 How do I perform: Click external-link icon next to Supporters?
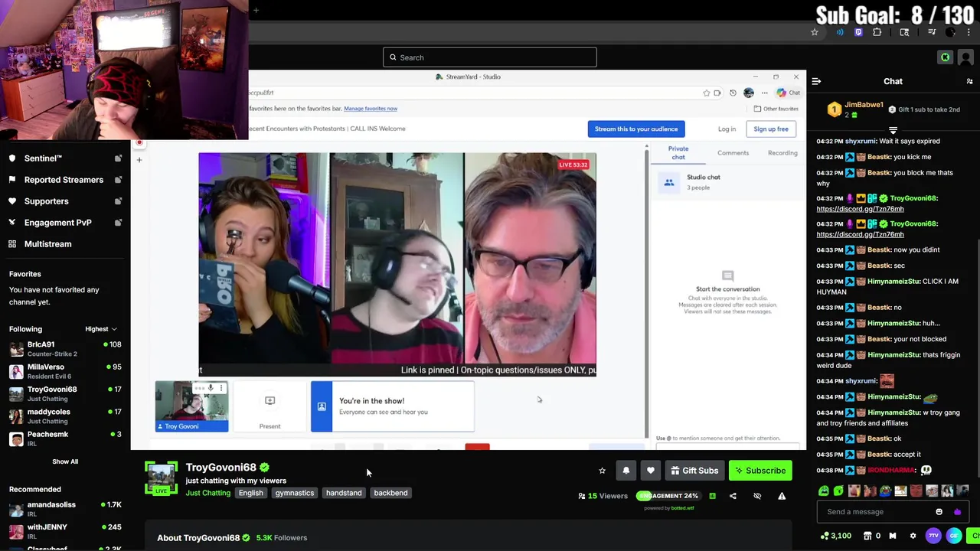(118, 201)
